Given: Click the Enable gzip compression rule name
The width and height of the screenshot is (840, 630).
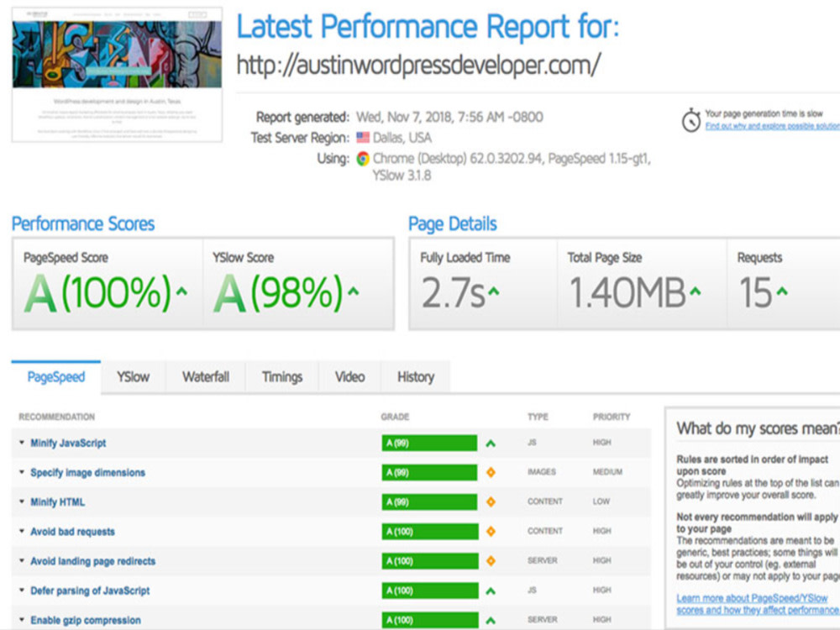Looking at the screenshot, I should click(x=86, y=621).
